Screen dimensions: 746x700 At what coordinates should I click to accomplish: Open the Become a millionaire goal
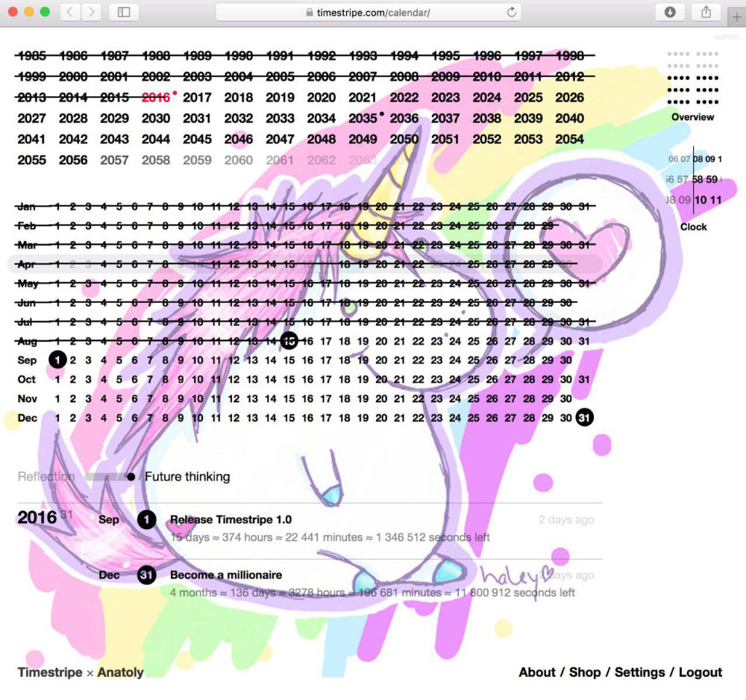tap(226, 575)
